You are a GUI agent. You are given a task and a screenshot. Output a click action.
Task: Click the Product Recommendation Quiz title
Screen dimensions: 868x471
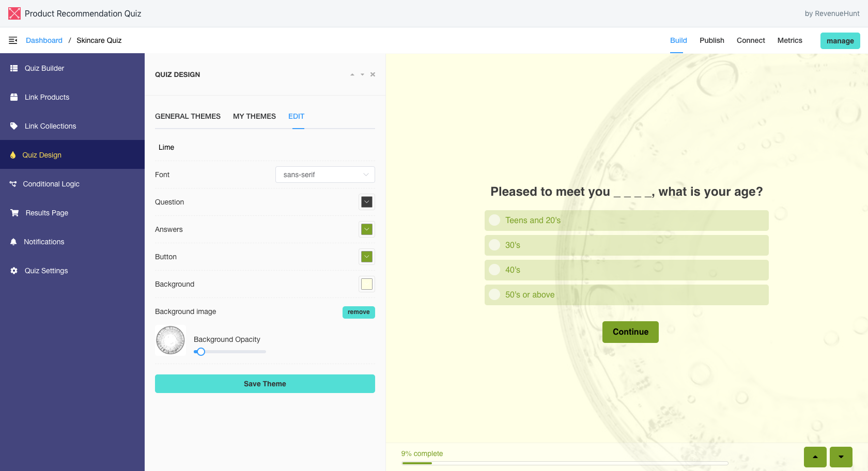click(83, 13)
